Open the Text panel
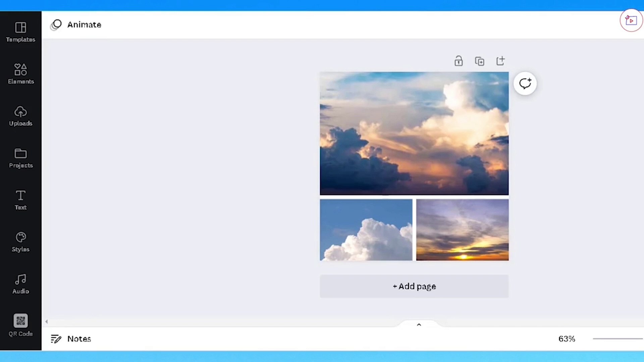Image resolution: width=644 pixels, height=362 pixels. pyautogui.click(x=20, y=199)
